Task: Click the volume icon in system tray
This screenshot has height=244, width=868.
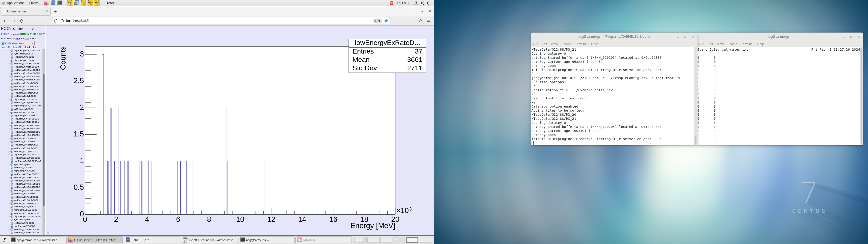Action: pos(422,3)
